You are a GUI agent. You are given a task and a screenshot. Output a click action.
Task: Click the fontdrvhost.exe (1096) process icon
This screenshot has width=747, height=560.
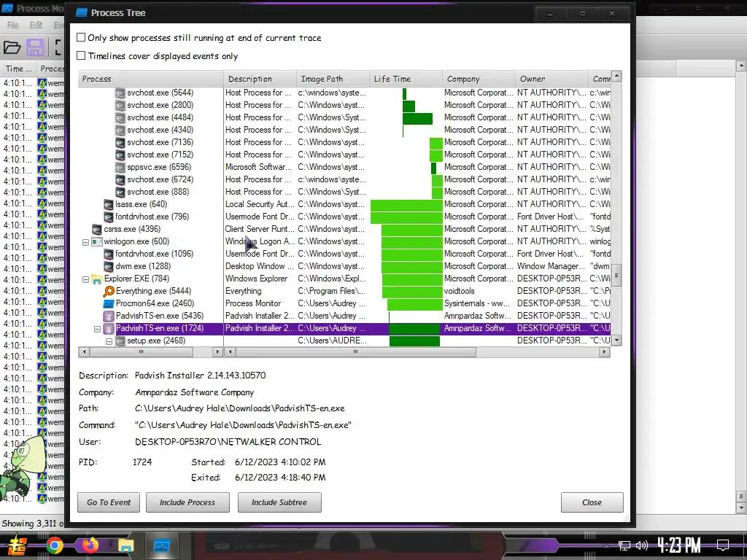point(109,254)
